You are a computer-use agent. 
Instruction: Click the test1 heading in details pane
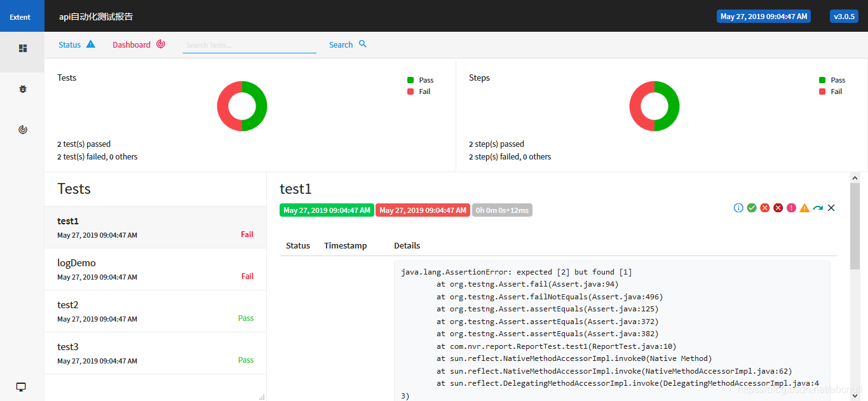[295, 189]
